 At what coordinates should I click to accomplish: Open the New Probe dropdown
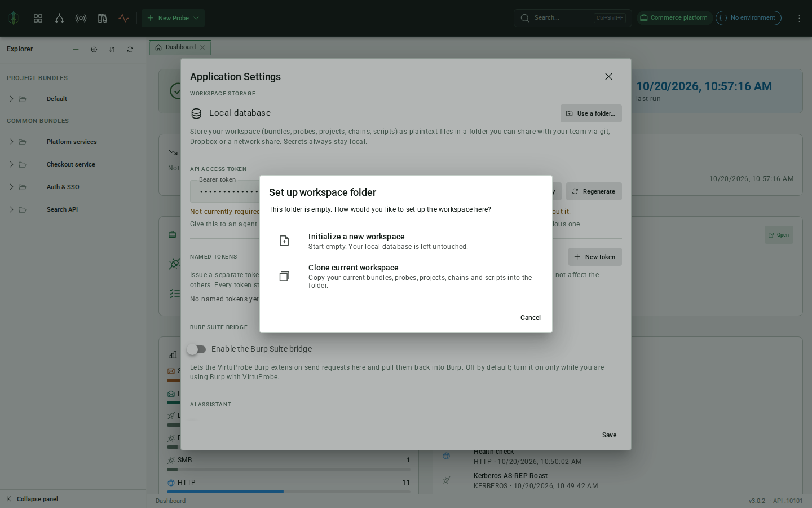pyautogui.click(x=173, y=18)
